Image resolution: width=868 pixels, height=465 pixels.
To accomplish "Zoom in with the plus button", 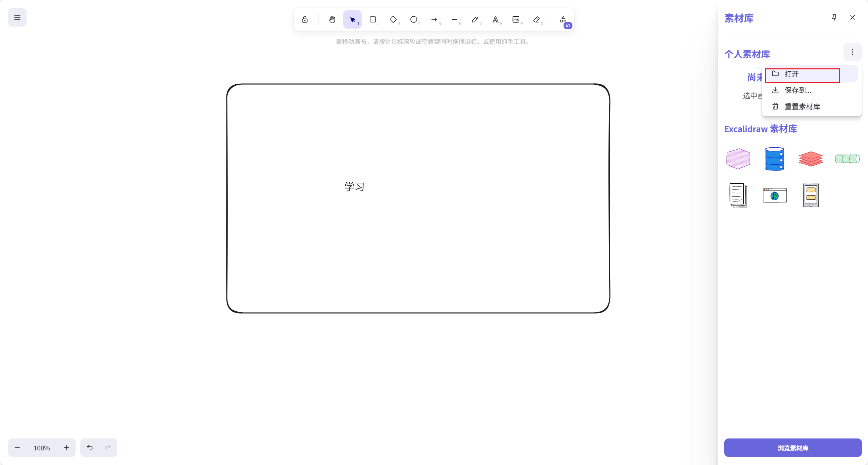I will pos(66,448).
